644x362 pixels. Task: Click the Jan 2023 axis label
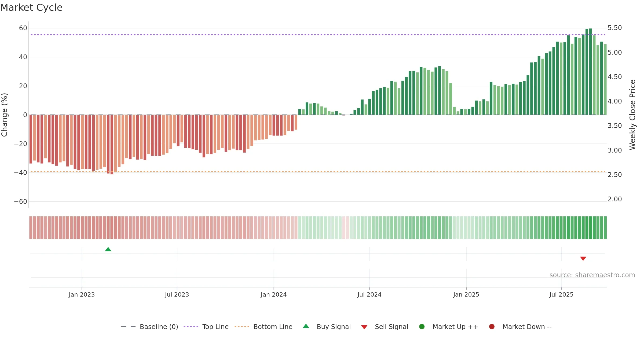82,295
